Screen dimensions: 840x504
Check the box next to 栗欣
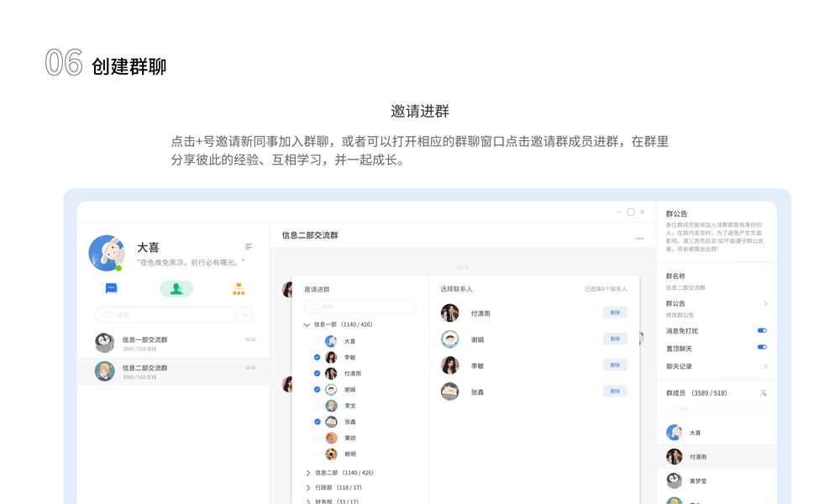[x=318, y=438]
